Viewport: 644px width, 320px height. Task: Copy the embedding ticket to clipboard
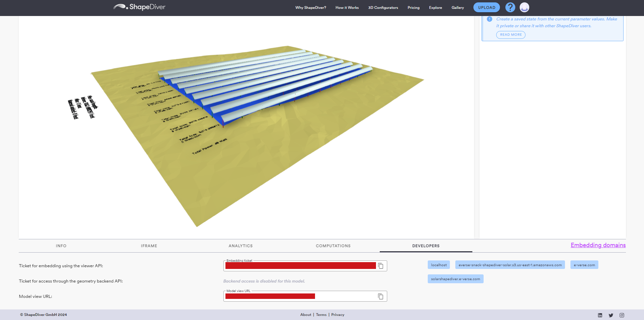381,266
